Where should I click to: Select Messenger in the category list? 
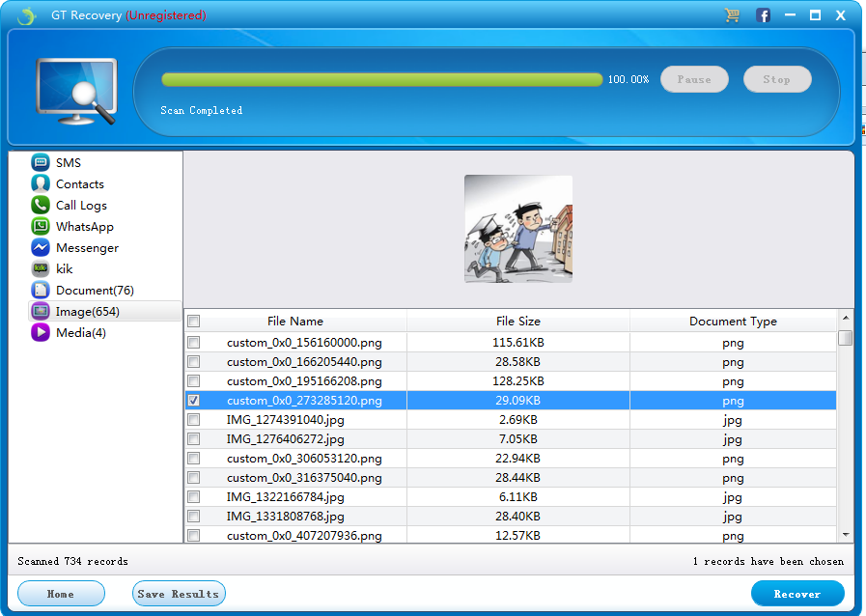(87, 248)
